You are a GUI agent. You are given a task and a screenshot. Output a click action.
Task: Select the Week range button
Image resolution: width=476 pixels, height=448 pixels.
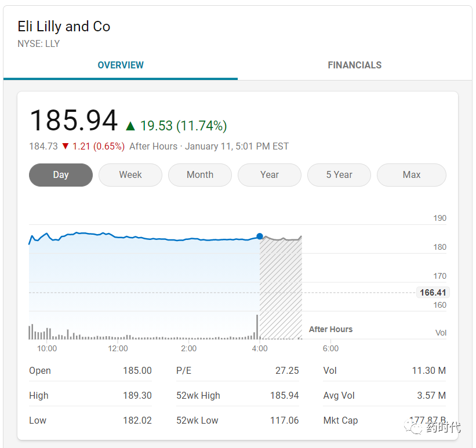point(130,175)
